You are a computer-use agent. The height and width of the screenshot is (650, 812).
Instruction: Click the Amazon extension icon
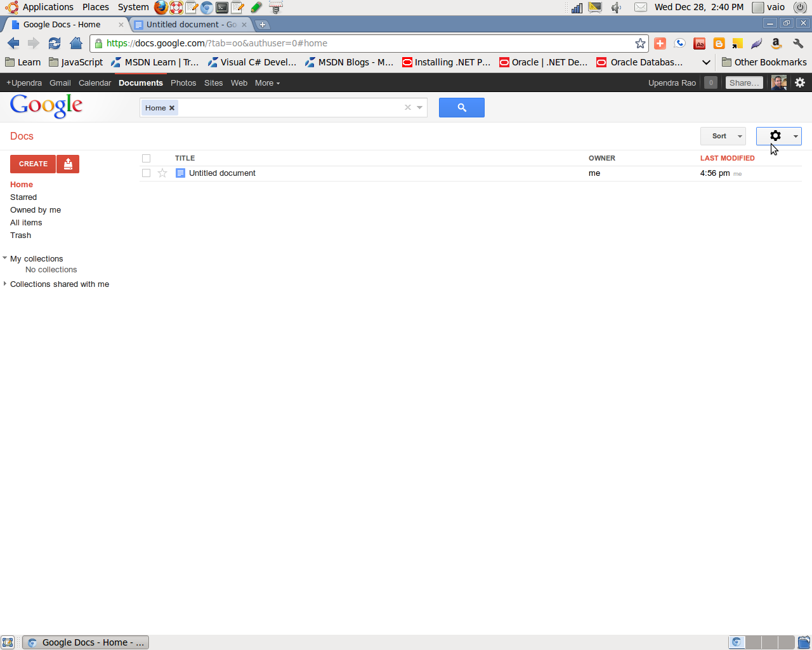[776, 43]
